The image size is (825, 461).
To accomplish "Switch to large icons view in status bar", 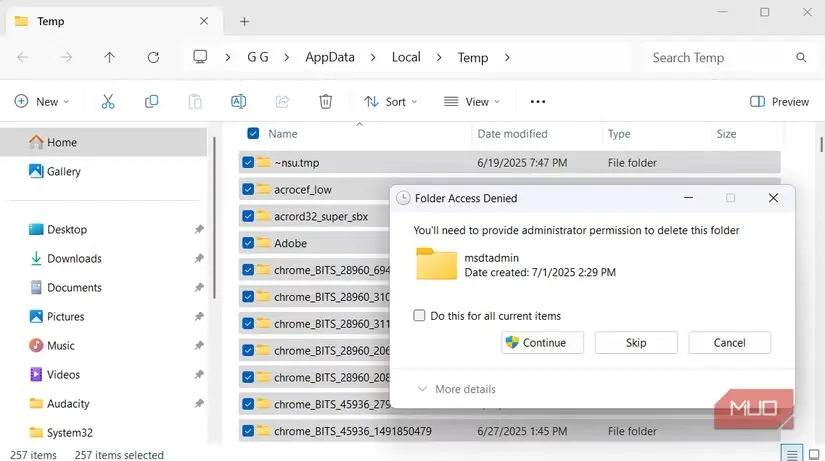I will click(x=814, y=455).
